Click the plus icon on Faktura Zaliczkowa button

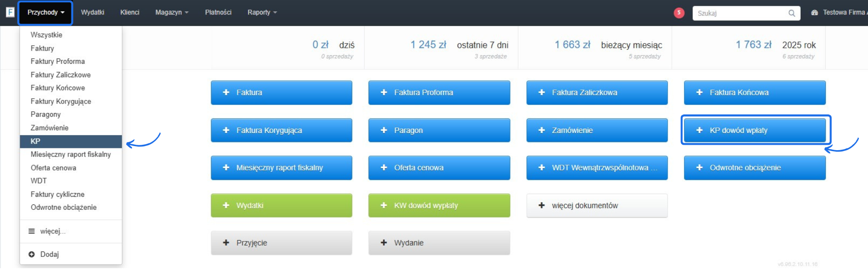coord(542,92)
